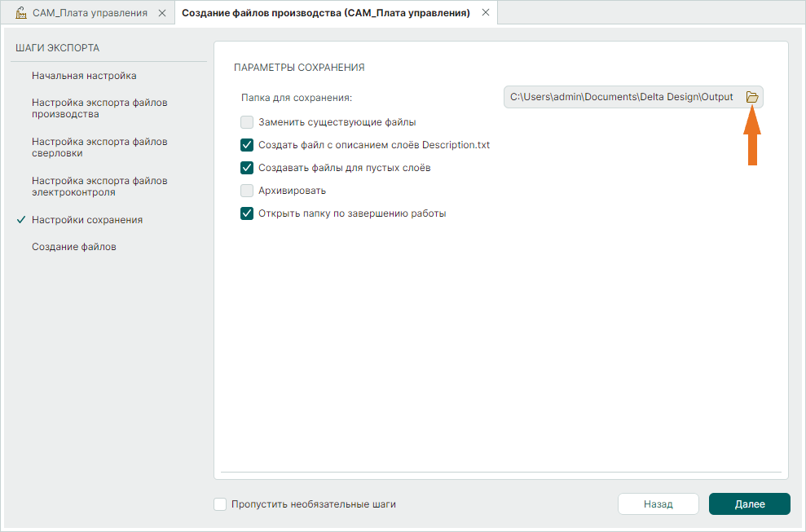The height and width of the screenshot is (532, 806).
Task: Open Настройка экспорта файлов производства step
Action: 99,108
